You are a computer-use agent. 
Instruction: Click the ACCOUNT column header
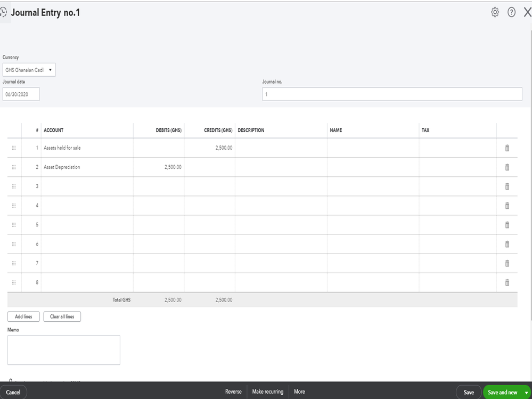click(54, 131)
